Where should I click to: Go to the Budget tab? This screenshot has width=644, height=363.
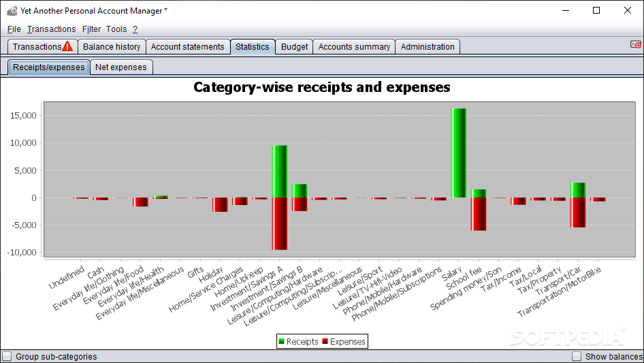pos(294,46)
